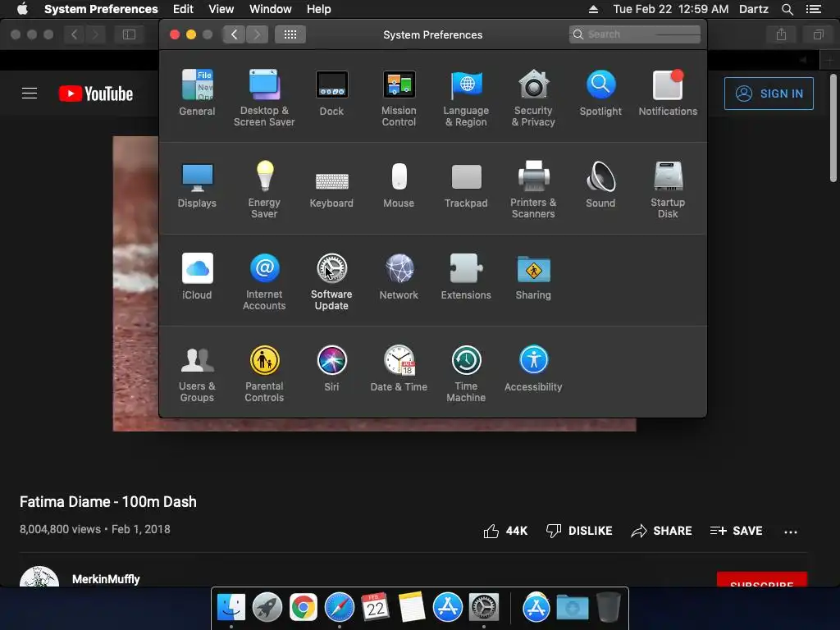The image size is (840, 630).
Task: Open Trackpad preferences pane
Action: point(466,185)
